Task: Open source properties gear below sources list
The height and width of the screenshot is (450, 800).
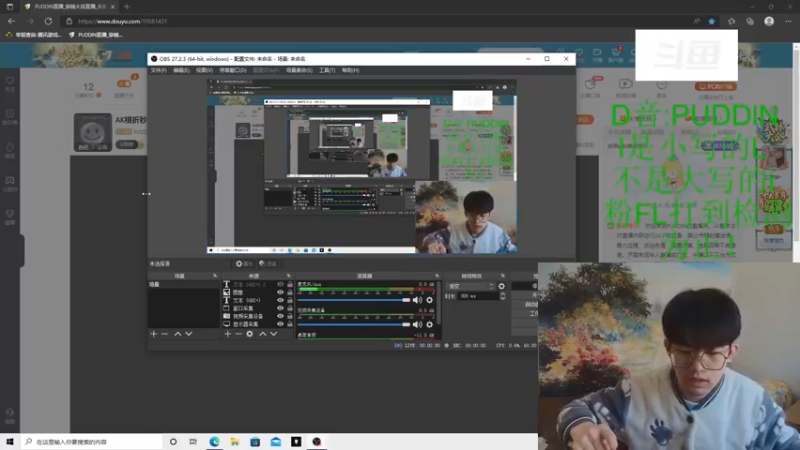Action: (249, 334)
